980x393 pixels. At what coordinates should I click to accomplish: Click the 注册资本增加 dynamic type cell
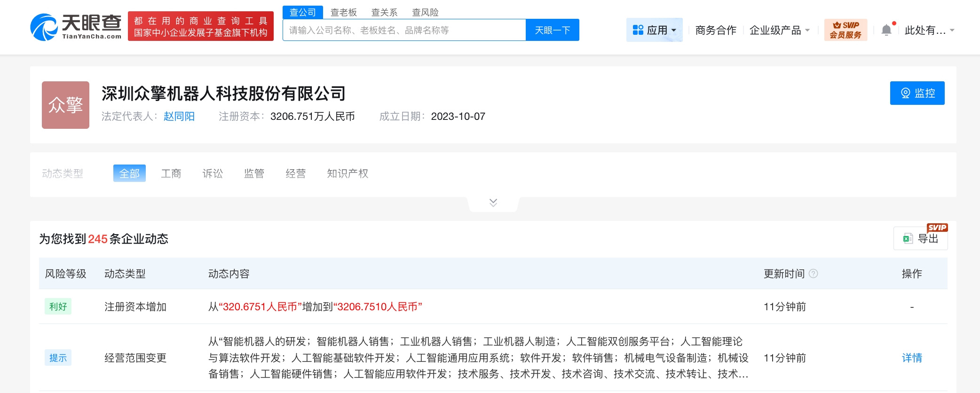coord(135,307)
